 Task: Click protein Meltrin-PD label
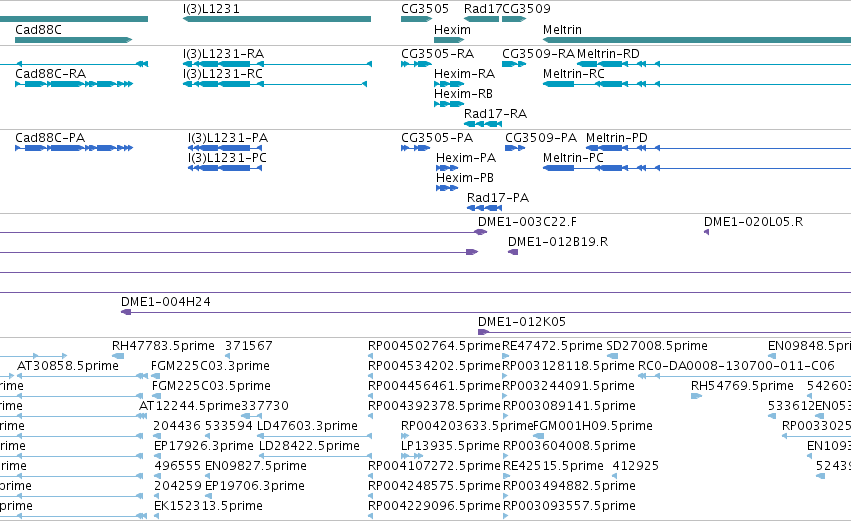[x=617, y=138]
